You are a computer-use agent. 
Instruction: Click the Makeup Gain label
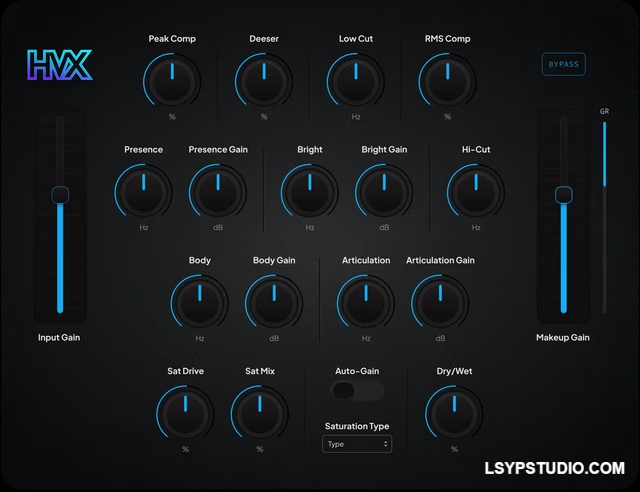(562, 338)
